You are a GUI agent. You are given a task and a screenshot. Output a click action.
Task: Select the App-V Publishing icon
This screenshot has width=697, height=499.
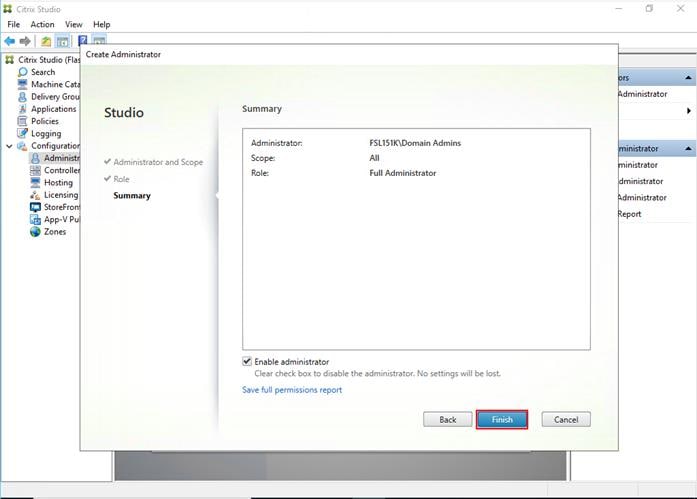click(x=35, y=219)
